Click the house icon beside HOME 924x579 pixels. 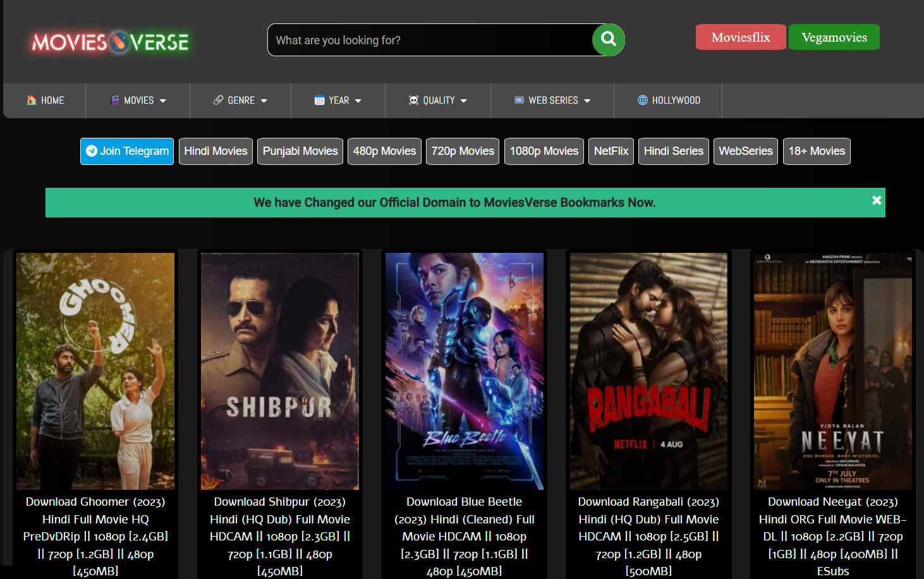click(x=32, y=100)
